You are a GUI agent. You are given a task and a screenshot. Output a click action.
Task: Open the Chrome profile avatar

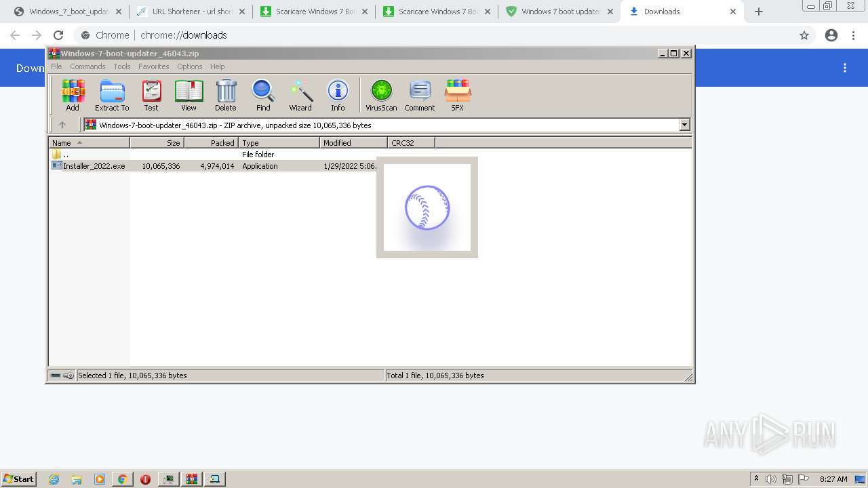831,35
